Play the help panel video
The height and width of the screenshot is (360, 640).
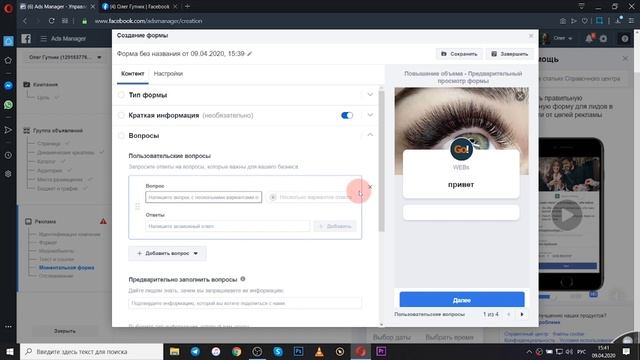click(x=567, y=215)
